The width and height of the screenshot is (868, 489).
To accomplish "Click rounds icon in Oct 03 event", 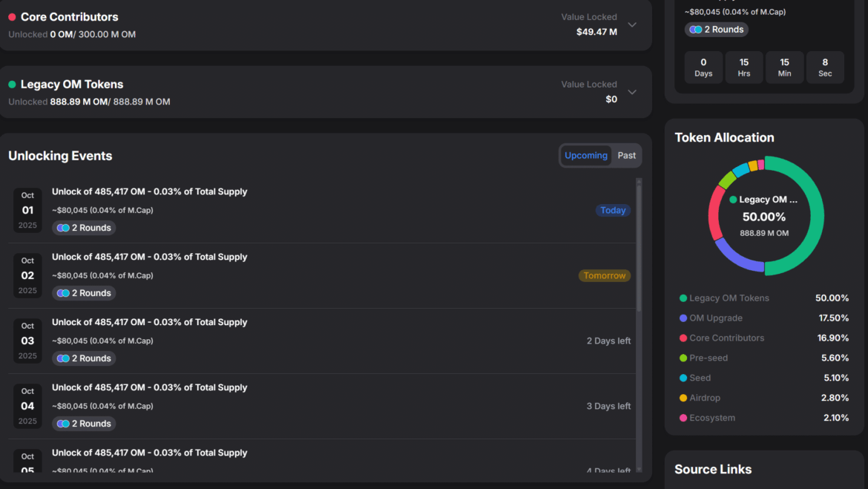I will tap(63, 358).
